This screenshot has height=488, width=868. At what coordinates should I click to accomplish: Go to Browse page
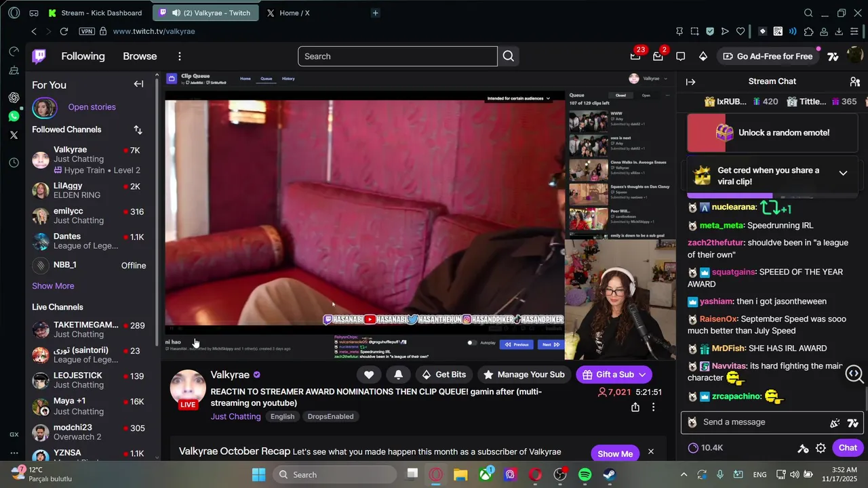click(140, 56)
